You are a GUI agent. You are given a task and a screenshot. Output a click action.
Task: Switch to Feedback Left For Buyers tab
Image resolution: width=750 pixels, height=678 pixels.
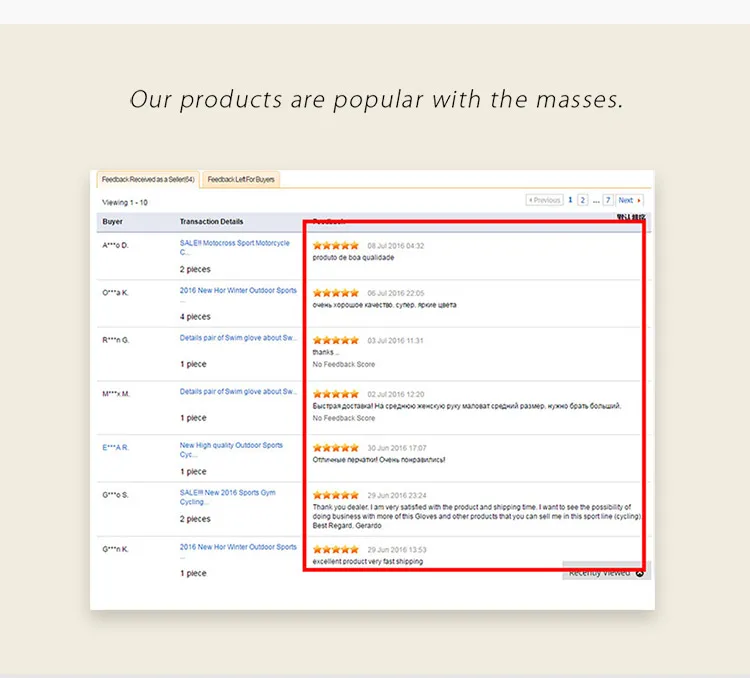[241, 179]
